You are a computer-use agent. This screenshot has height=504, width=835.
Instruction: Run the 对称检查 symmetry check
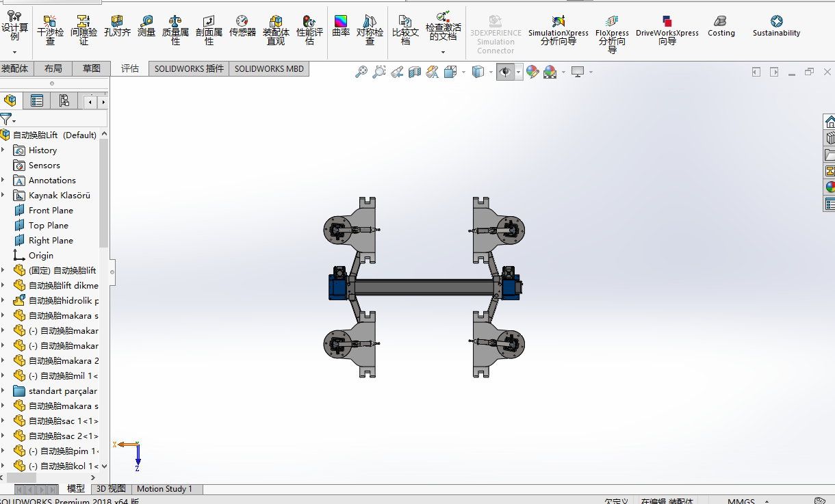point(370,30)
